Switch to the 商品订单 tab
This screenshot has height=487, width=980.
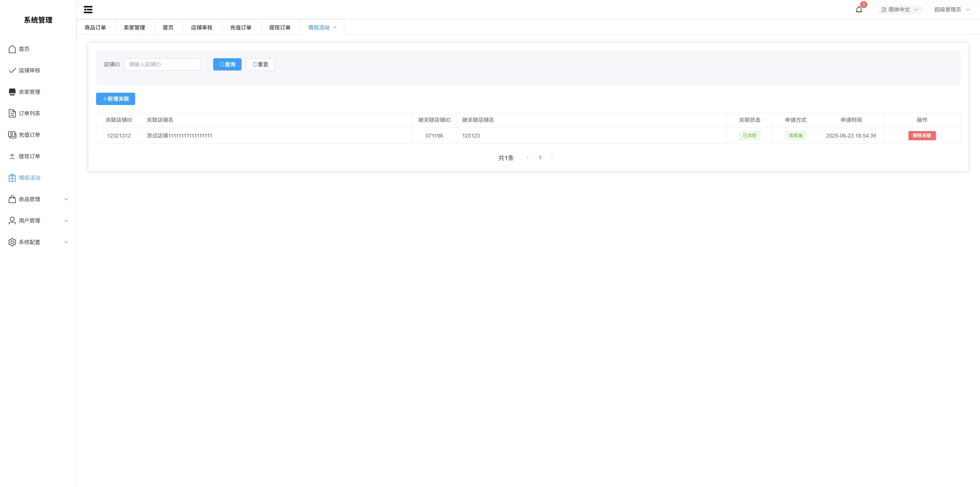tap(95, 28)
